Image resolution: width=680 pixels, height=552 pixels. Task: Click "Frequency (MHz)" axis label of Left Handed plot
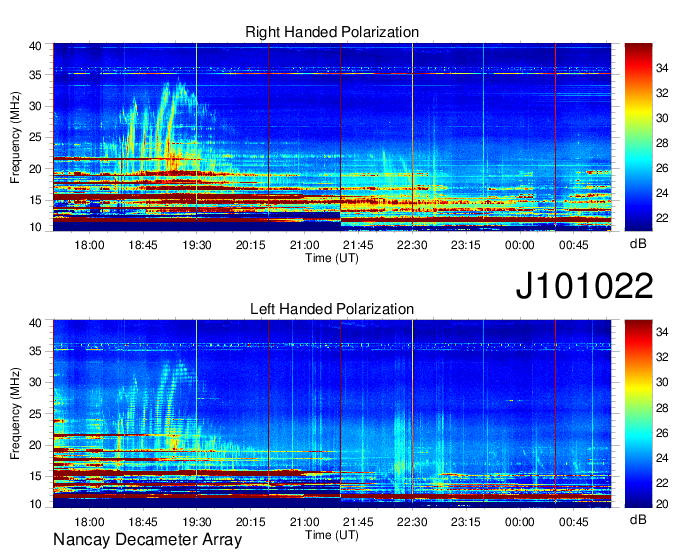15,414
